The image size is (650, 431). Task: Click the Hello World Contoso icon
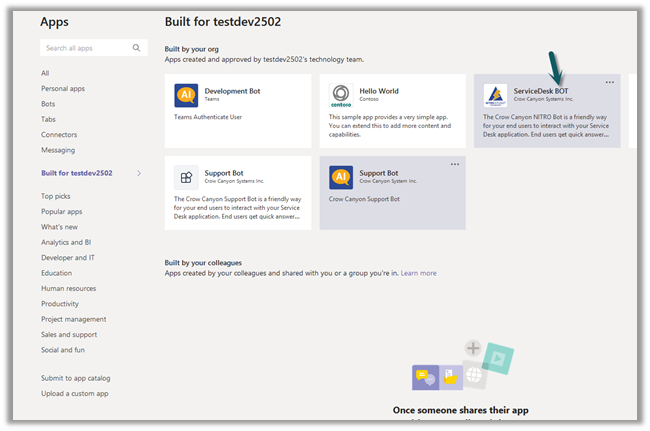(x=341, y=95)
